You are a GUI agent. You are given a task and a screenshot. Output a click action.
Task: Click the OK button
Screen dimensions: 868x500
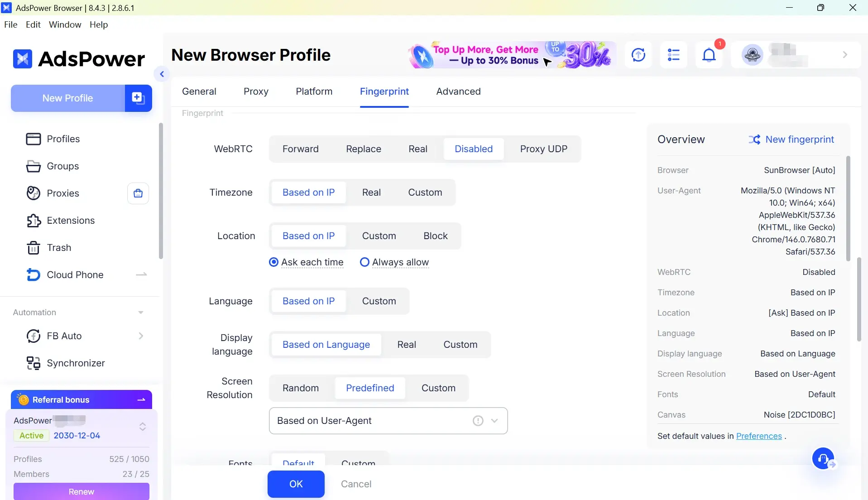[x=296, y=484]
